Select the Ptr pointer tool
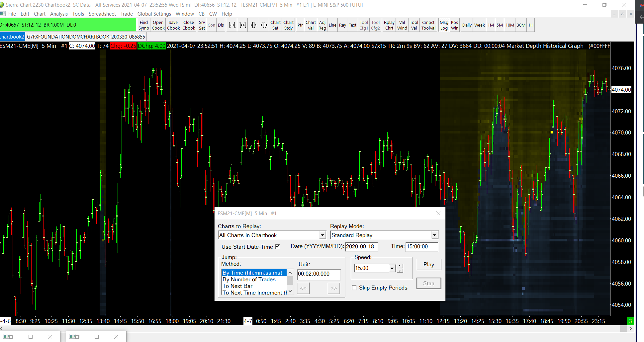 (300, 25)
